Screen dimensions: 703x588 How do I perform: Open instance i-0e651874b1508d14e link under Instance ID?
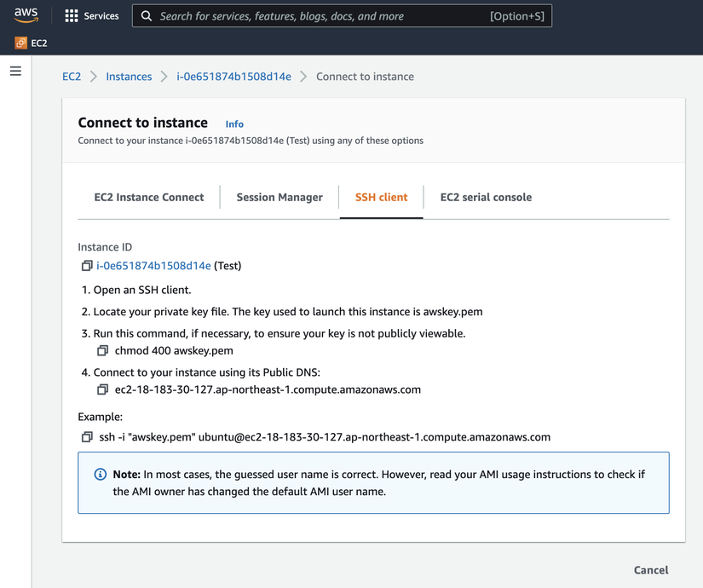(x=153, y=266)
